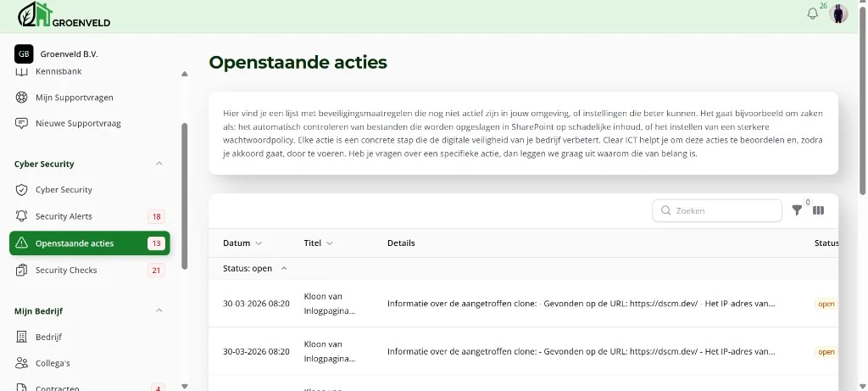
Task: Click the Security Alerts bell icon
Action: click(x=21, y=216)
